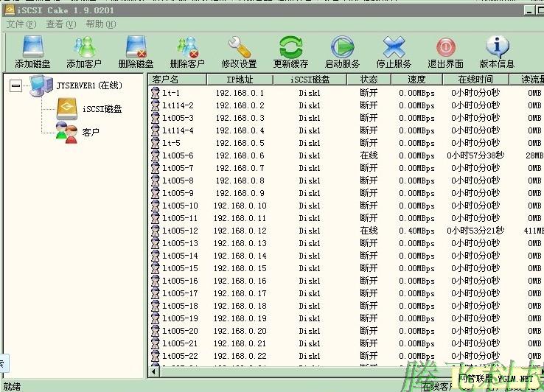
Task: Stop service with 停止服务 X icon
Action: (x=394, y=46)
